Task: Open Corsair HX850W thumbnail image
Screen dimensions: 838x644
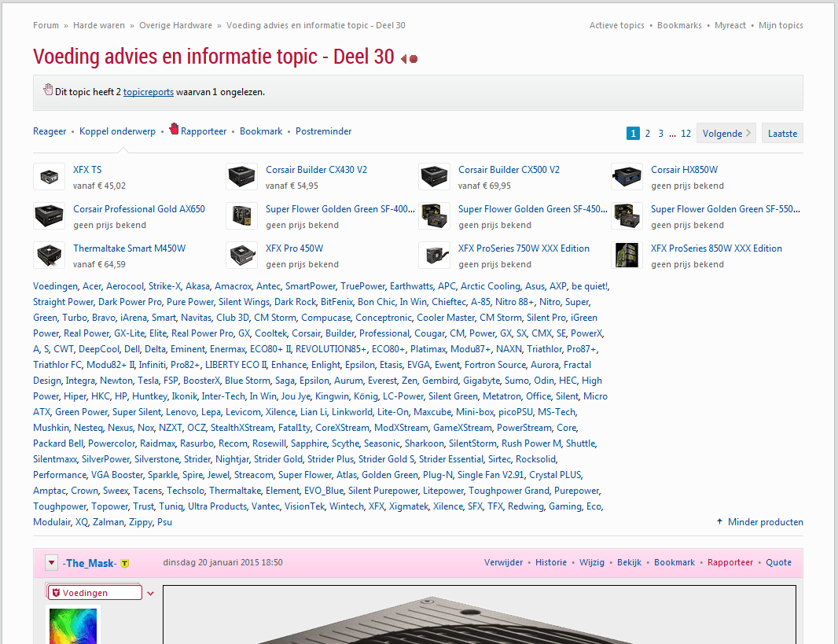Action: point(627,177)
